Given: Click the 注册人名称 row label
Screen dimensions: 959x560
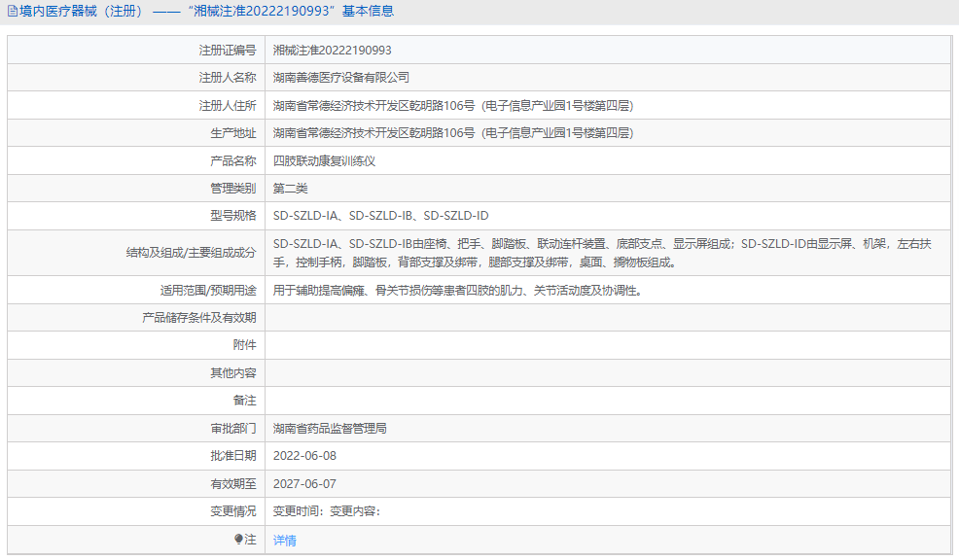Looking at the screenshot, I should [228, 78].
